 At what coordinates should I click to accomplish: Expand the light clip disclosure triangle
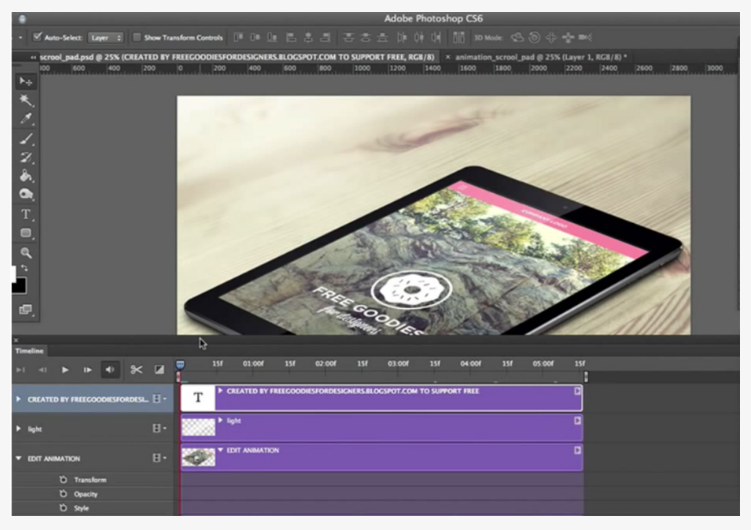click(220, 420)
